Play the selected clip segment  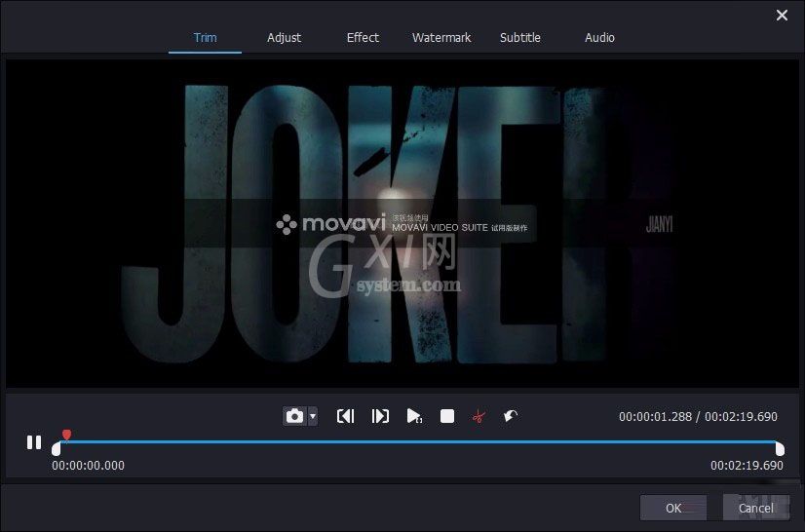click(x=414, y=416)
